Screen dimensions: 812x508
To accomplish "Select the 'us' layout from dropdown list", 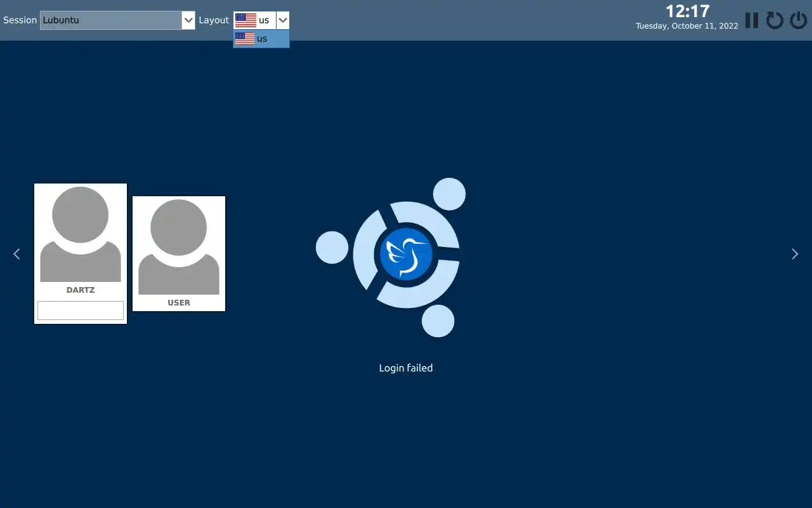I will point(261,39).
